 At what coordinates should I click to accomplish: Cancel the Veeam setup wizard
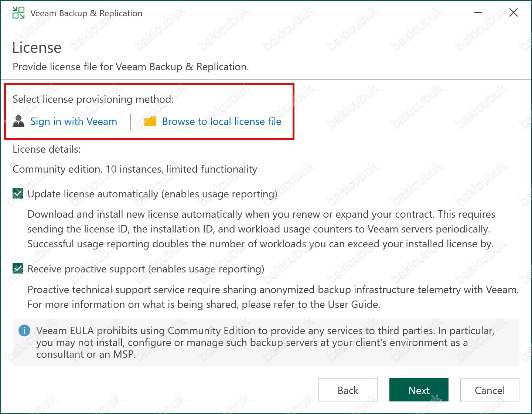tap(490, 390)
